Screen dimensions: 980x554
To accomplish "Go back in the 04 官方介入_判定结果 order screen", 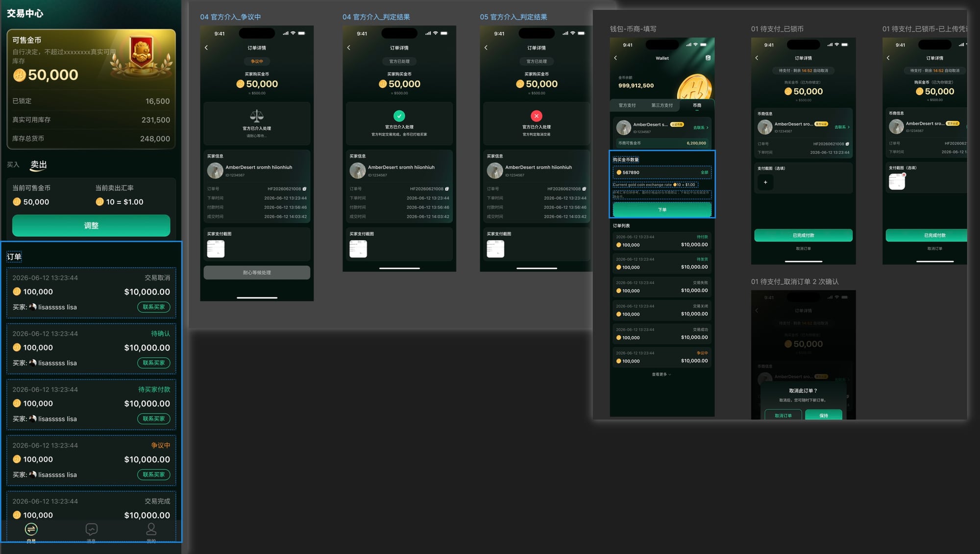I will pos(349,48).
